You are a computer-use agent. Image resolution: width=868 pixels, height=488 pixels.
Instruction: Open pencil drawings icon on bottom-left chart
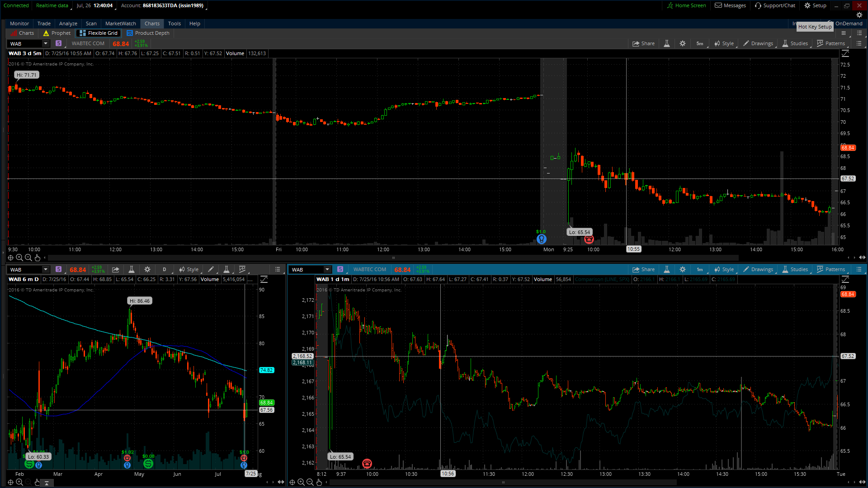click(x=211, y=269)
